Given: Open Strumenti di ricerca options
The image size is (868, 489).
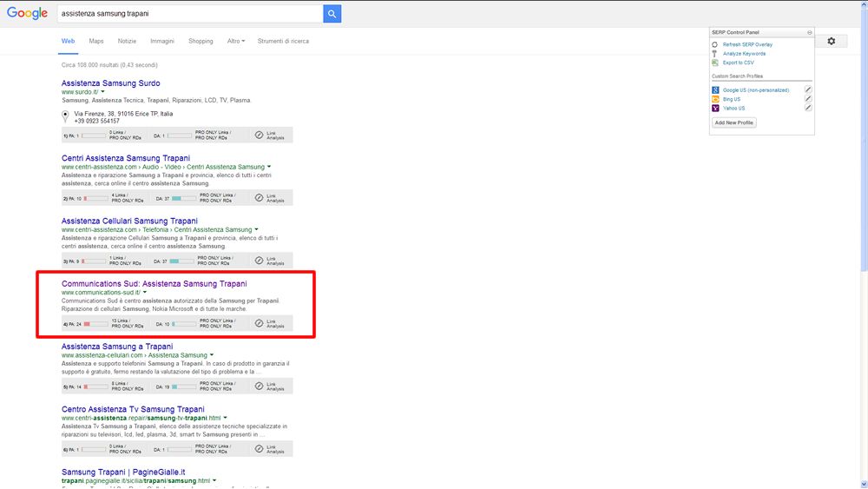Looking at the screenshot, I should [283, 41].
